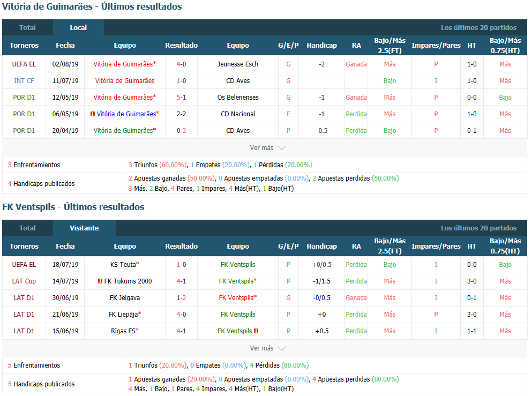
Task: Click Vitória de Guimarães - Últimos resultados heading
Action: tap(92, 6)
